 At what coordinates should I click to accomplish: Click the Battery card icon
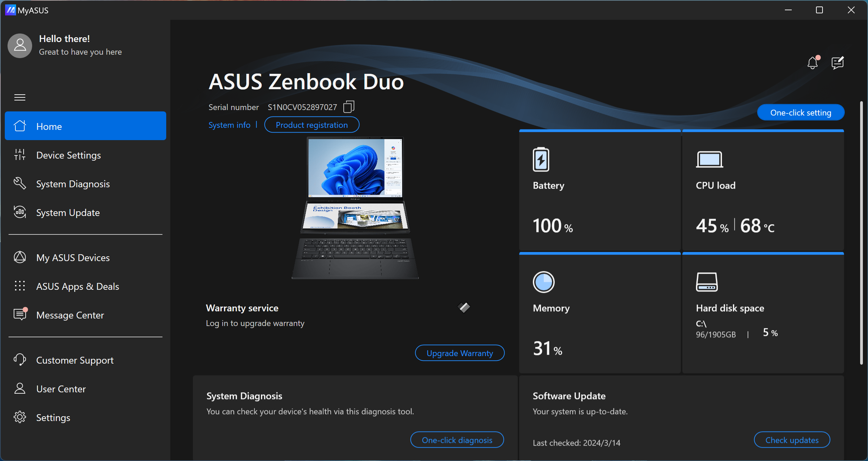541,159
